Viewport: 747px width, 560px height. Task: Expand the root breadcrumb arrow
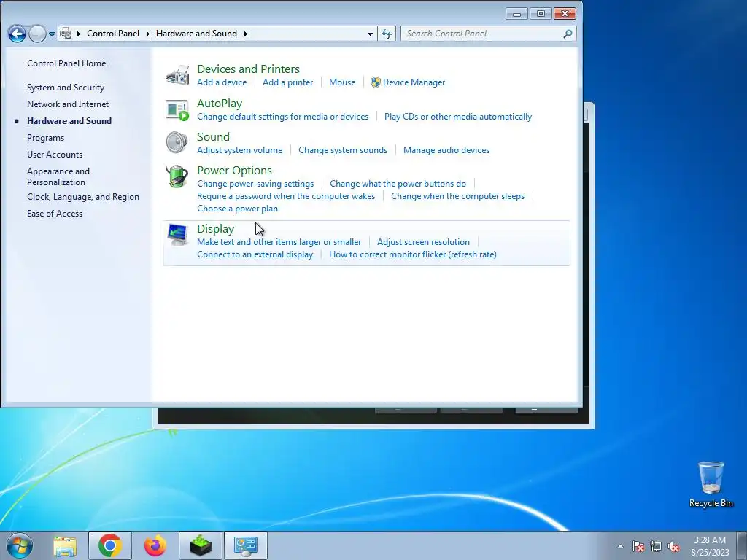tap(78, 34)
